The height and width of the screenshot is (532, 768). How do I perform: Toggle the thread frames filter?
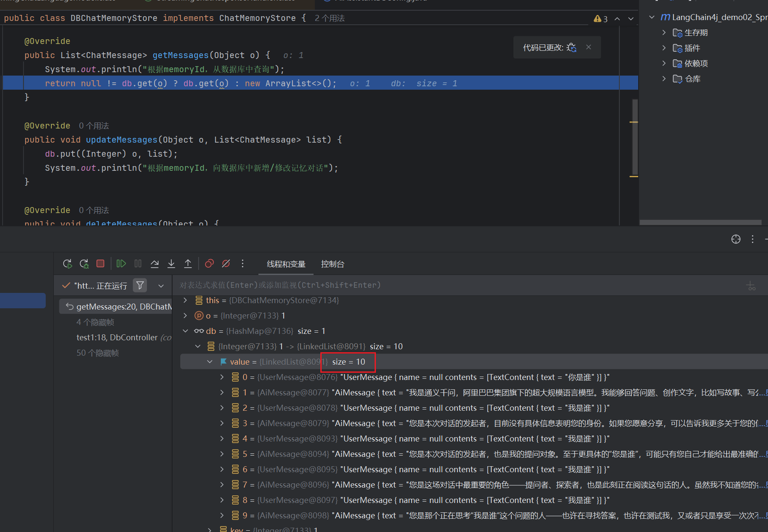[140, 285]
